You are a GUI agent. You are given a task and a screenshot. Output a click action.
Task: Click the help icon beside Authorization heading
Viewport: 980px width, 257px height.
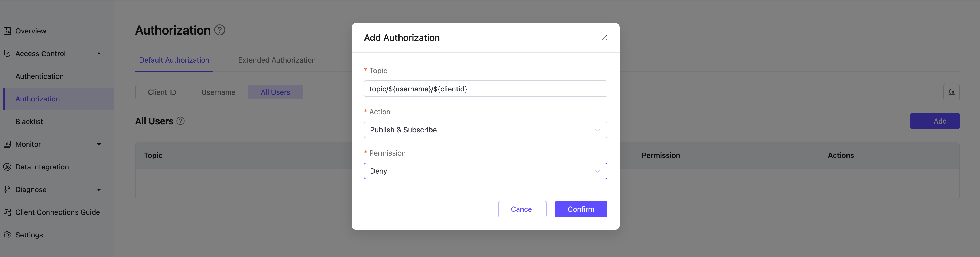pyautogui.click(x=220, y=30)
